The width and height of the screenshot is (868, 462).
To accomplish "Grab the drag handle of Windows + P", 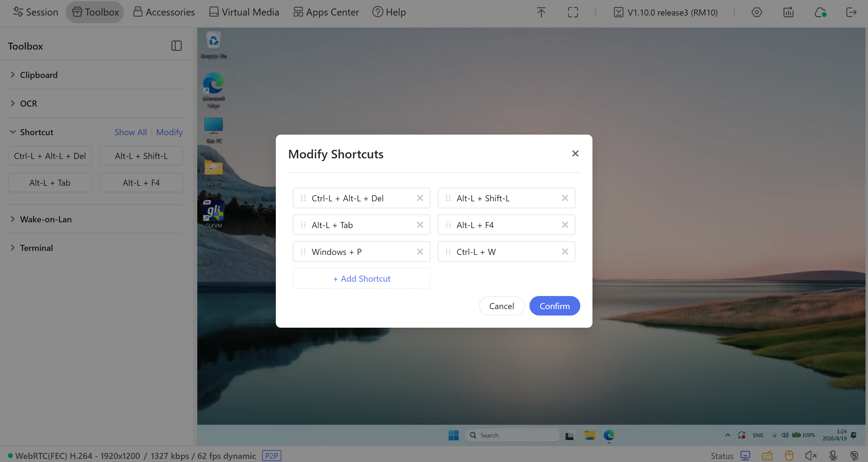I will [303, 252].
